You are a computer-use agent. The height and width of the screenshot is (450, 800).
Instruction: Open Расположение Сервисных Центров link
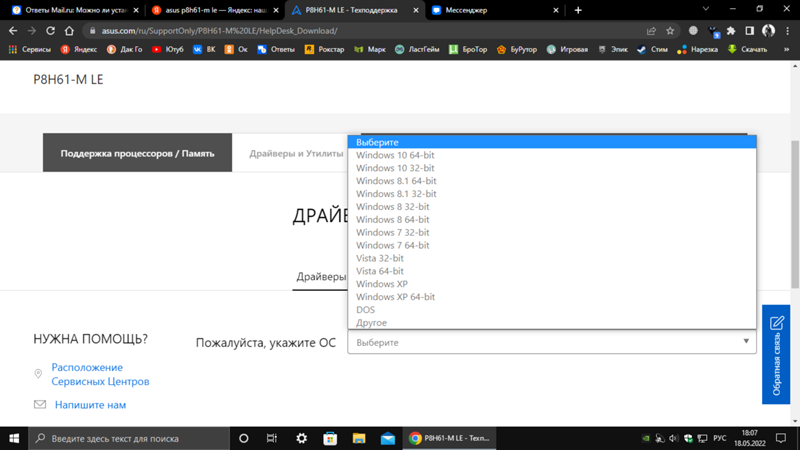pyautogui.click(x=100, y=374)
